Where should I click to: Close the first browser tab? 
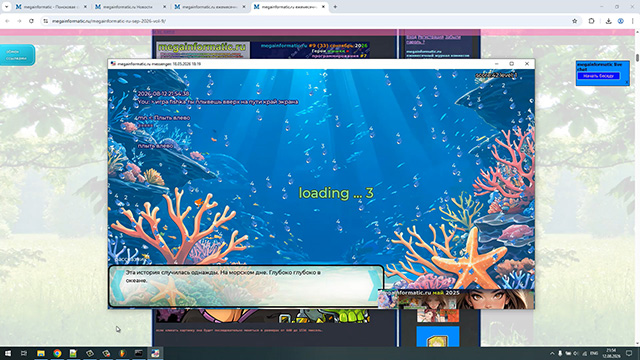pos(85,7)
